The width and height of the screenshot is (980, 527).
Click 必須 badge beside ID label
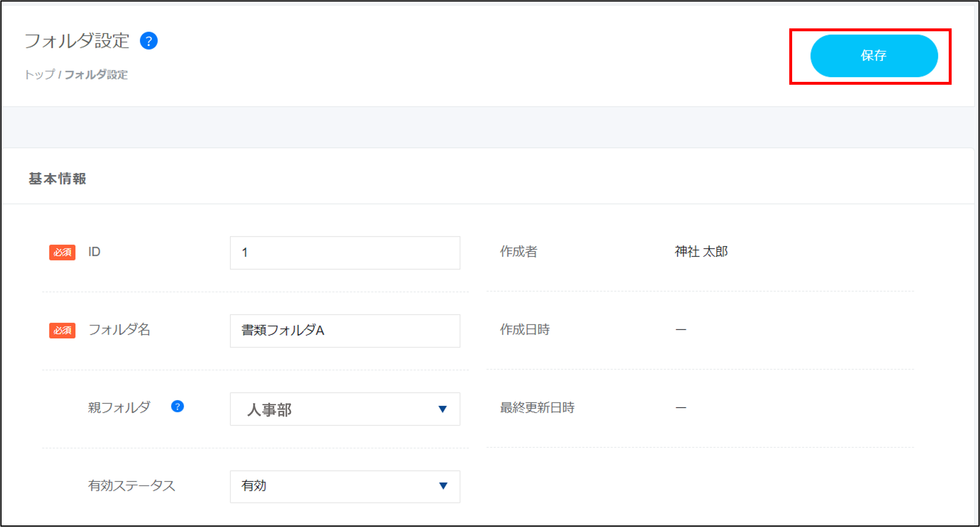click(62, 252)
